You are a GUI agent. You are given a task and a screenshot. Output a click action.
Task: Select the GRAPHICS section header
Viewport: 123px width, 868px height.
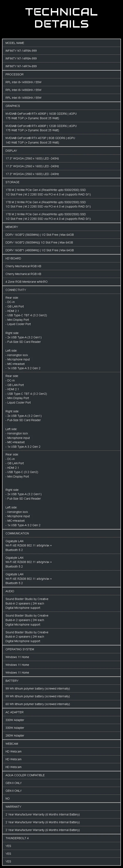13,106
